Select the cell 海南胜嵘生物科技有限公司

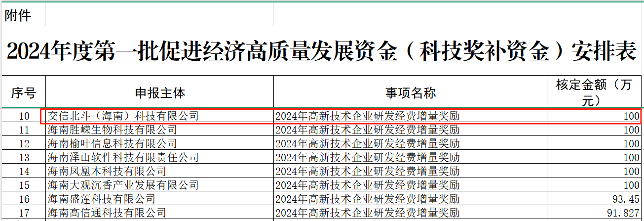pos(159,130)
